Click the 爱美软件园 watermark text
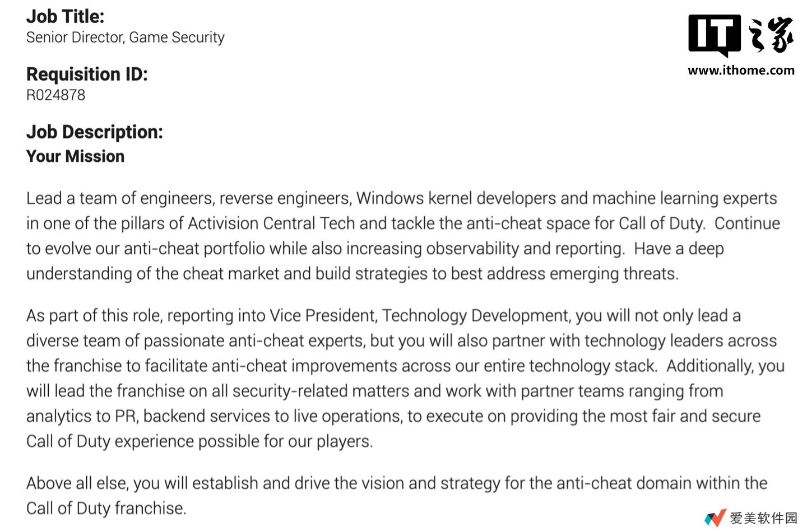The width and height of the screenshot is (807, 532). coord(763,518)
